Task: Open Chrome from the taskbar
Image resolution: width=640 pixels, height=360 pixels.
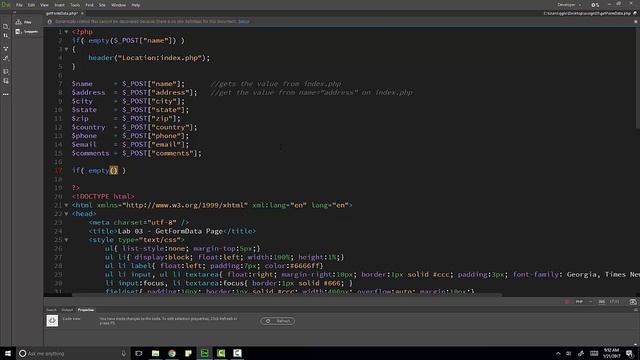Action: [172, 353]
